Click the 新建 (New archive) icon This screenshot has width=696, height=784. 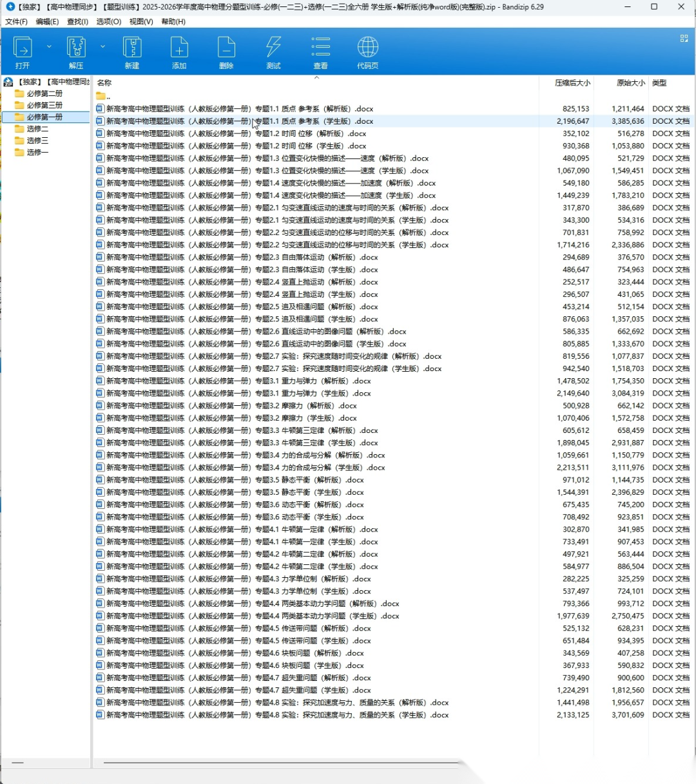click(132, 52)
